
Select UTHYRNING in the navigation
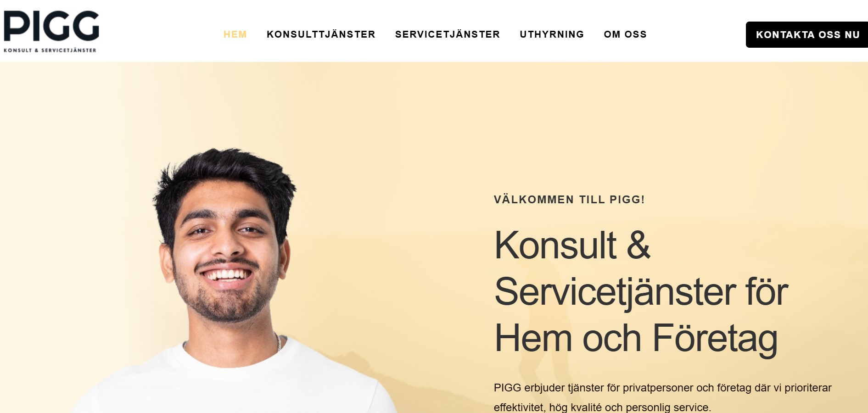pyautogui.click(x=552, y=34)
